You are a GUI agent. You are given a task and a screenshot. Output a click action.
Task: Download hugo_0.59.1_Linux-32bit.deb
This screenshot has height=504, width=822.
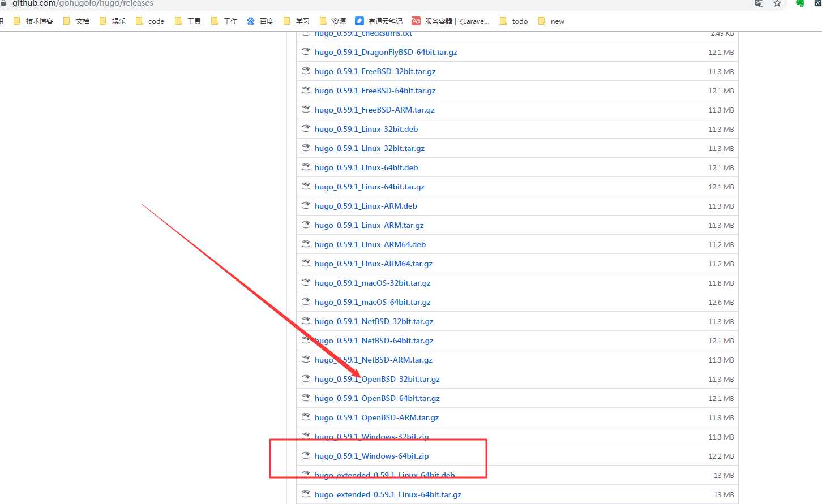coord(366,129)
